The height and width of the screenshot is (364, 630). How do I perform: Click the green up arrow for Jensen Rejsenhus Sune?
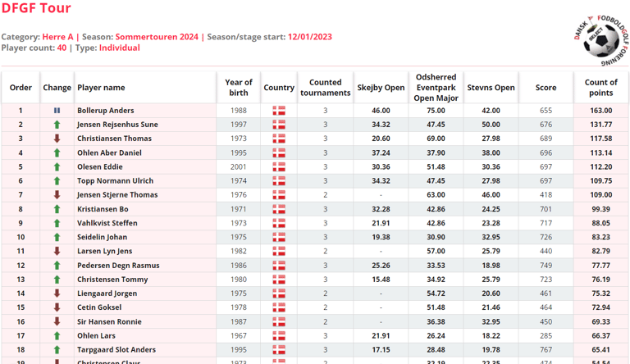pyautogui.click(x=57, y=125)
